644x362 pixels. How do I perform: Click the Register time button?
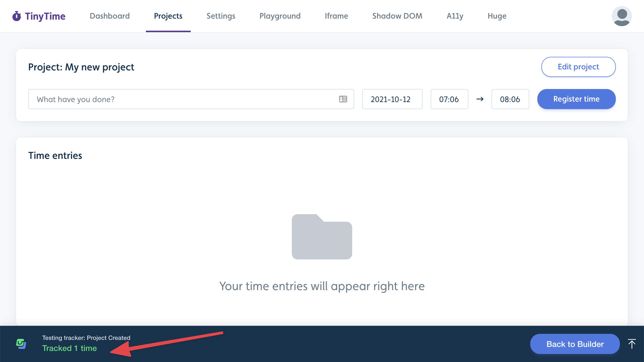[x=576, y=99]
